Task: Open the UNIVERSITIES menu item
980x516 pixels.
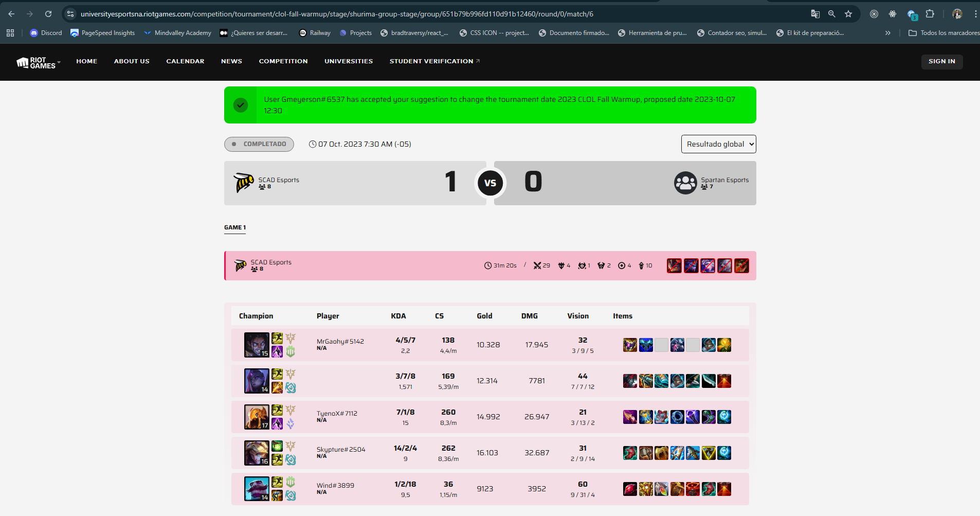Action: [349, 61]
